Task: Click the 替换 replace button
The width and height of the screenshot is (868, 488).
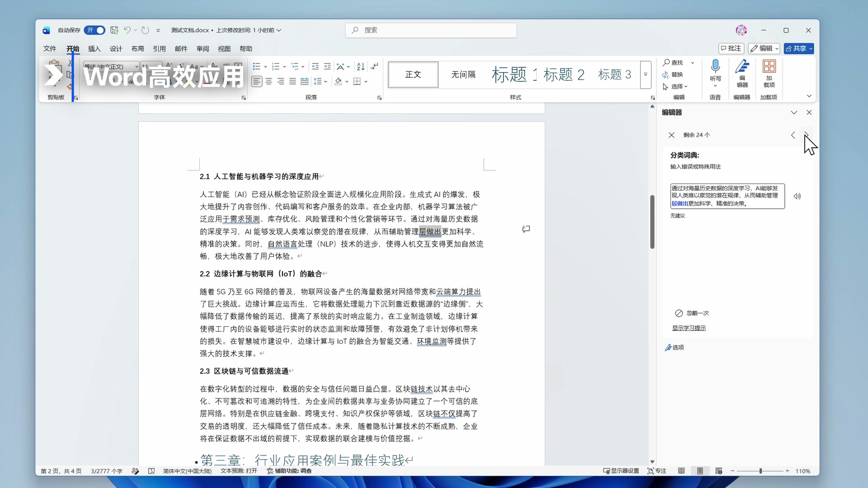Action: tap(673, 75)
